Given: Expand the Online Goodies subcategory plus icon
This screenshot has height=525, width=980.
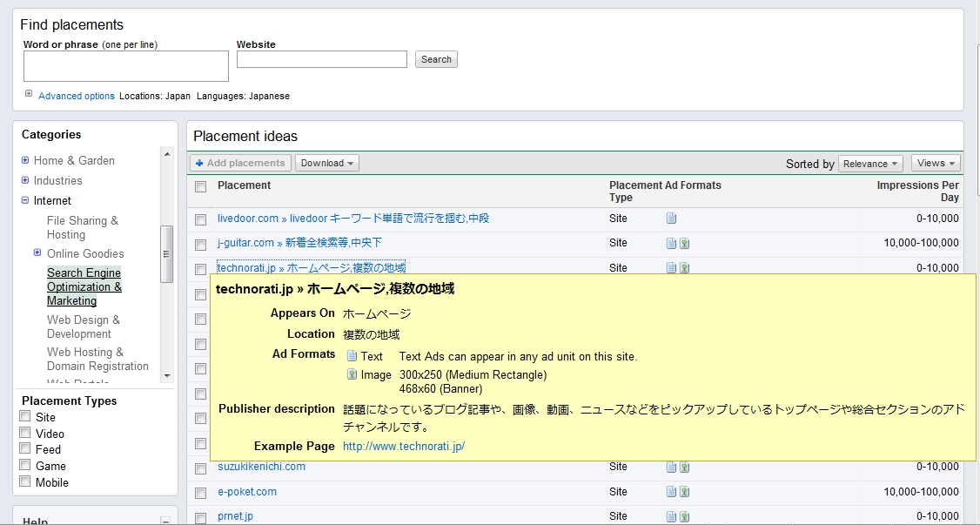Looking at the screenshot, I should click(x=37, y=252).
